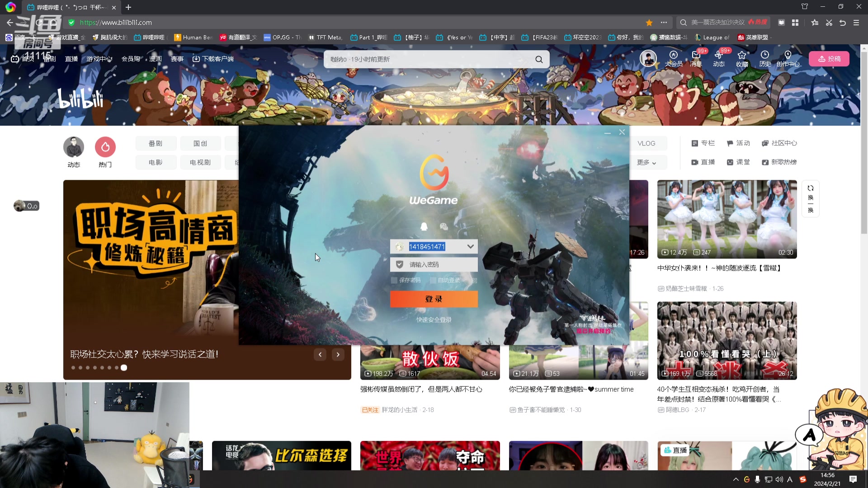Go to next carousel banner slide
This screenshot has width=868, height=488.
click(338, 355)
